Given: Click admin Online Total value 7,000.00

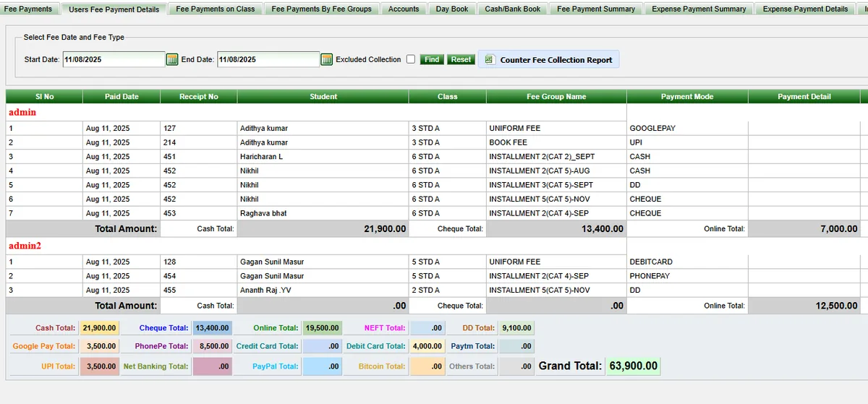Looking at the screenshot, I should 804,228.
